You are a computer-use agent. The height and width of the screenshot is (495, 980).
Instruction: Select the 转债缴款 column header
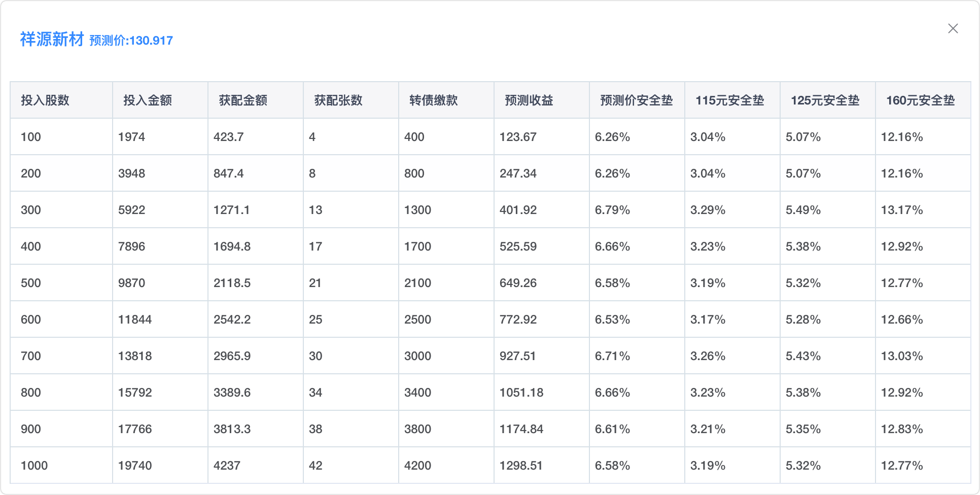click(434, 100)
